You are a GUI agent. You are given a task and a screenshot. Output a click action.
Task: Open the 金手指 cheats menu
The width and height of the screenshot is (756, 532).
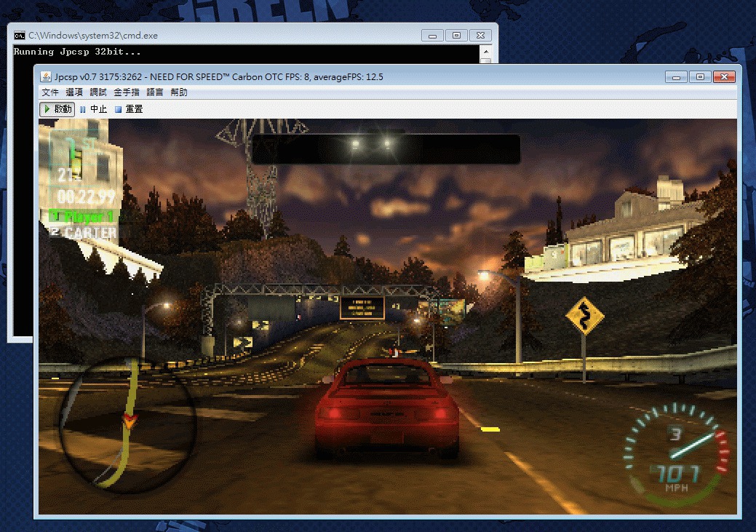pyautogui.click(x=127, y=92)
